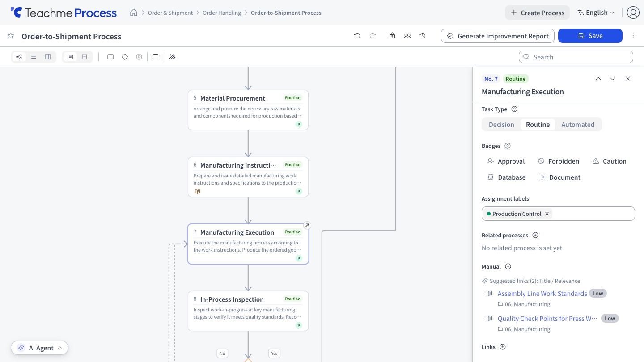
Task: Show compact collapsed card display
Action: click(85, 57)
